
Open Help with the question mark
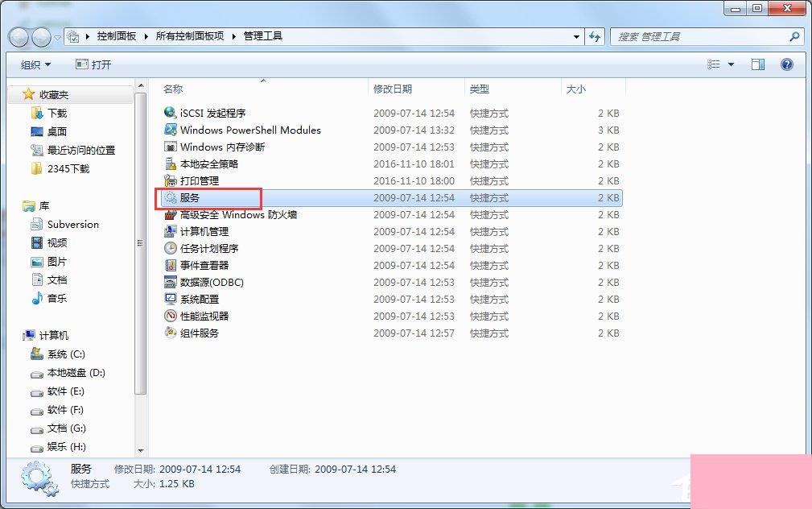pyautogui.click(x=786, y=64)
